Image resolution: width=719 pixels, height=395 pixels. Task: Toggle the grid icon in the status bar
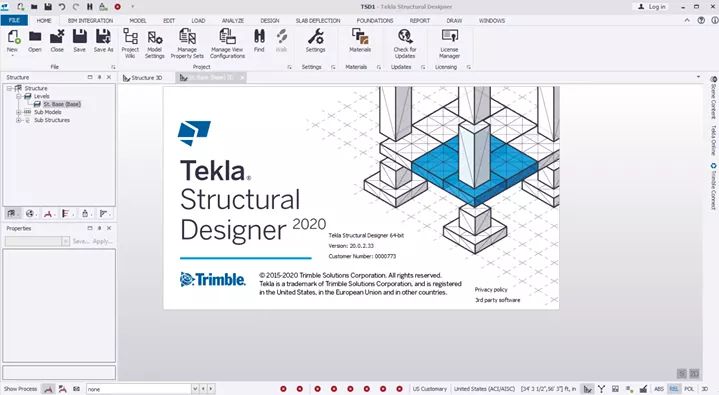[x=615, y=389]
